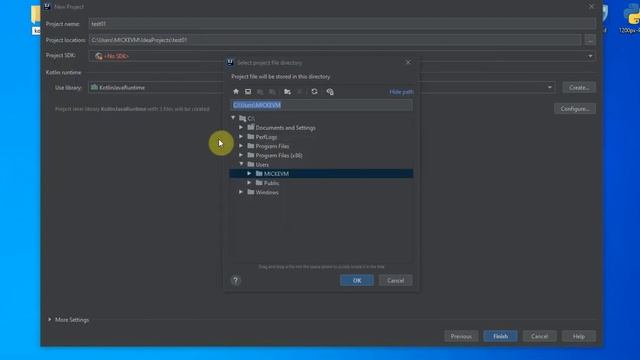Select the Users folder label

[262, 165]
